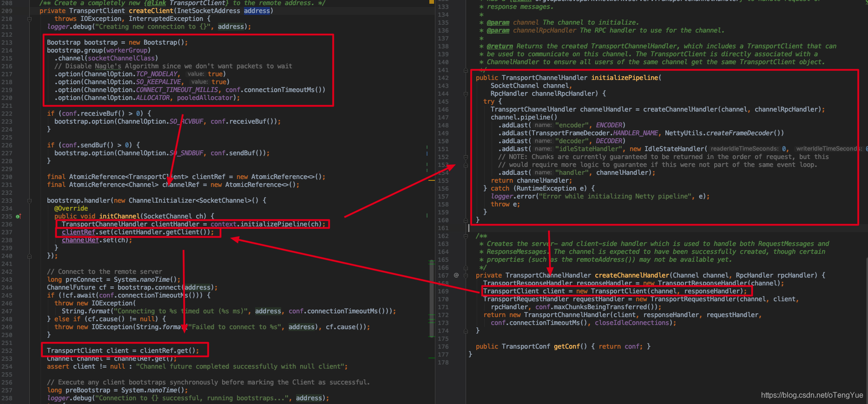Click the fold end marker at line 240
The width and height of the screenshot is (868, 404).
click(29, 256)
